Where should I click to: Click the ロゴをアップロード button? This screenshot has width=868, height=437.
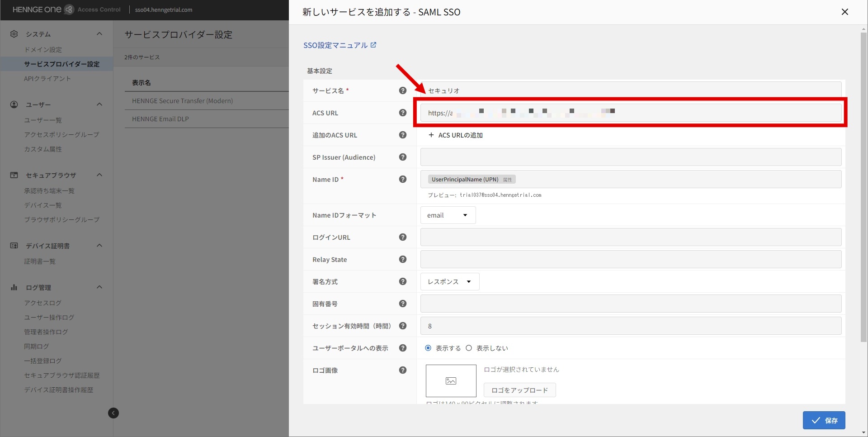520,390
